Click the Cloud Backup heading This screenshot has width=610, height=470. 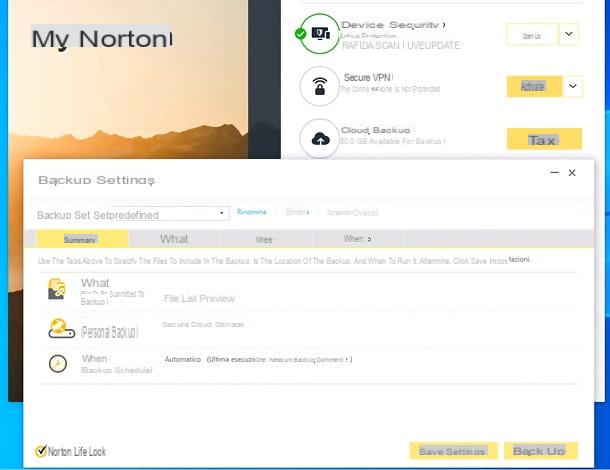point(375,130)
